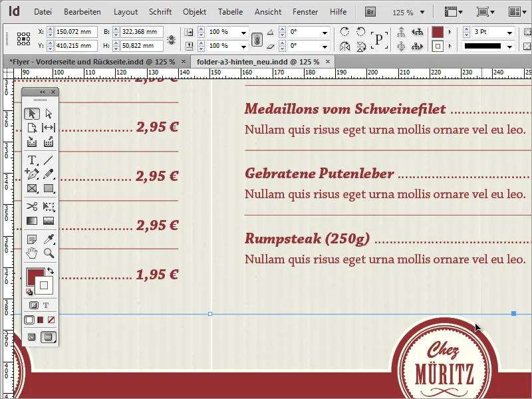This screenshot has width=532, height=399.
Task: Select the Zoom tool magnifier
Action: [49, 253]
